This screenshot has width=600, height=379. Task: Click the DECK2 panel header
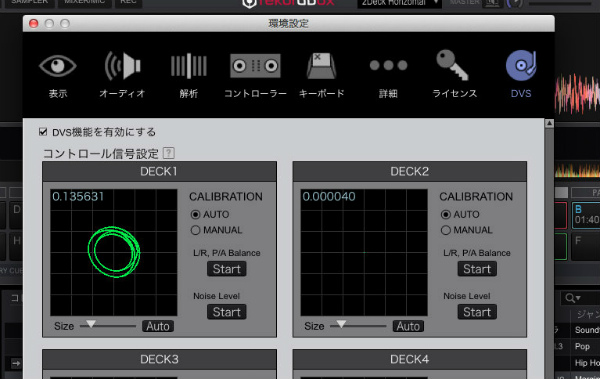click(409, 172)
